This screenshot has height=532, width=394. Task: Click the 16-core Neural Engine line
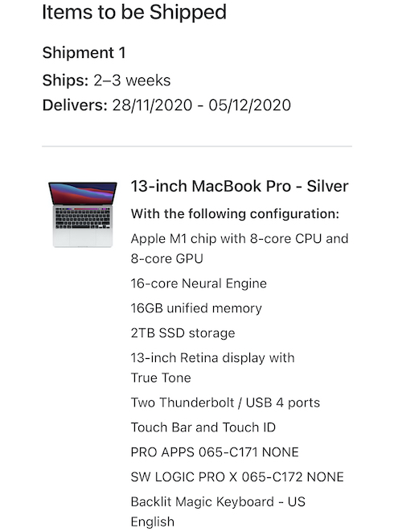pos(199,283)
